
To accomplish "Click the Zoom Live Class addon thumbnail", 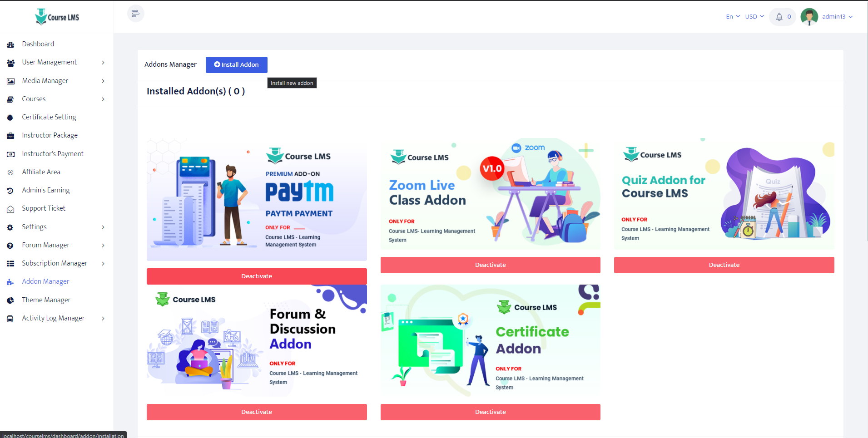I will pyautogui.click(x=491, y=194).
